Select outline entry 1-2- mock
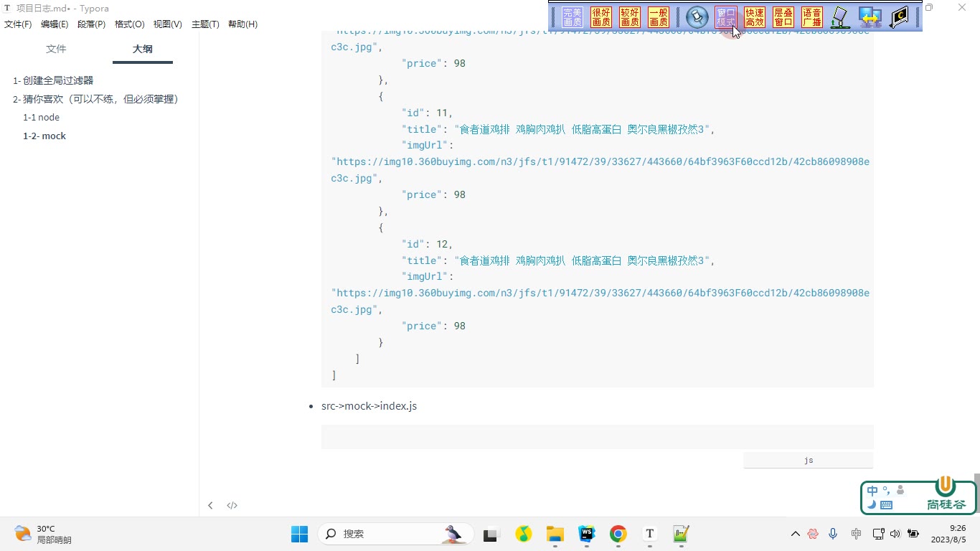 44,136
